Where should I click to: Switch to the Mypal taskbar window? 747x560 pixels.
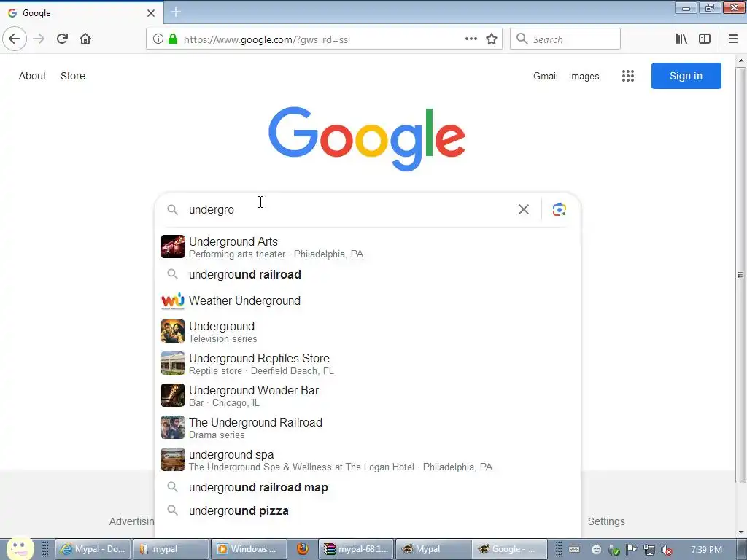point(434,549)
